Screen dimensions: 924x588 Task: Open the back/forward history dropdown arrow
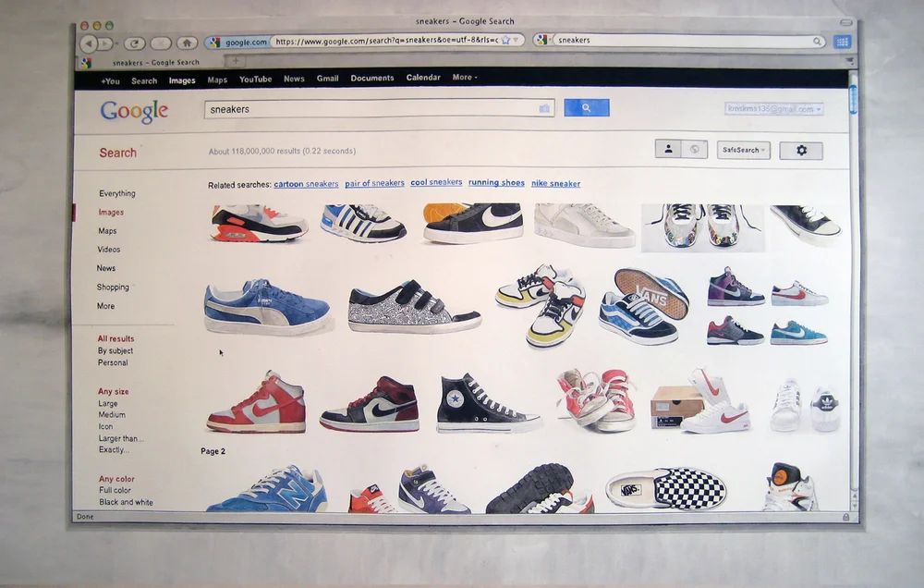[x=116, y=43]
